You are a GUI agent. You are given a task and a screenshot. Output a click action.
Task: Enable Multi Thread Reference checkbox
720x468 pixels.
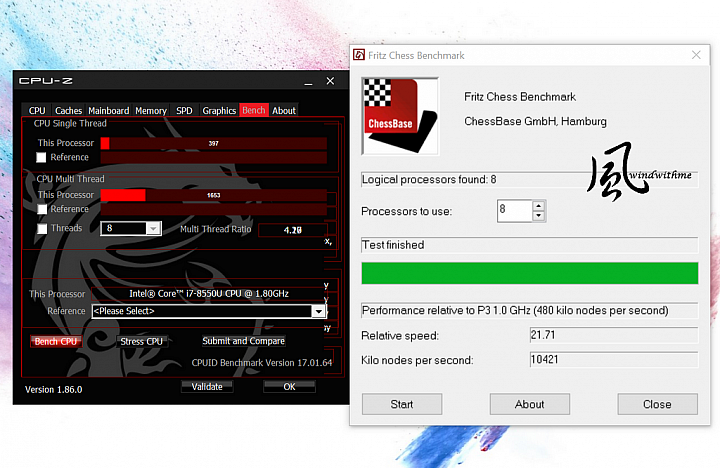(x=42, y=209)
